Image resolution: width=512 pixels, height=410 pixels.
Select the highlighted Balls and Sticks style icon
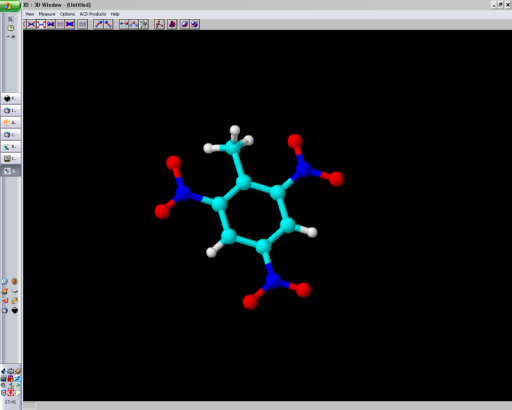tap(41, 24)
